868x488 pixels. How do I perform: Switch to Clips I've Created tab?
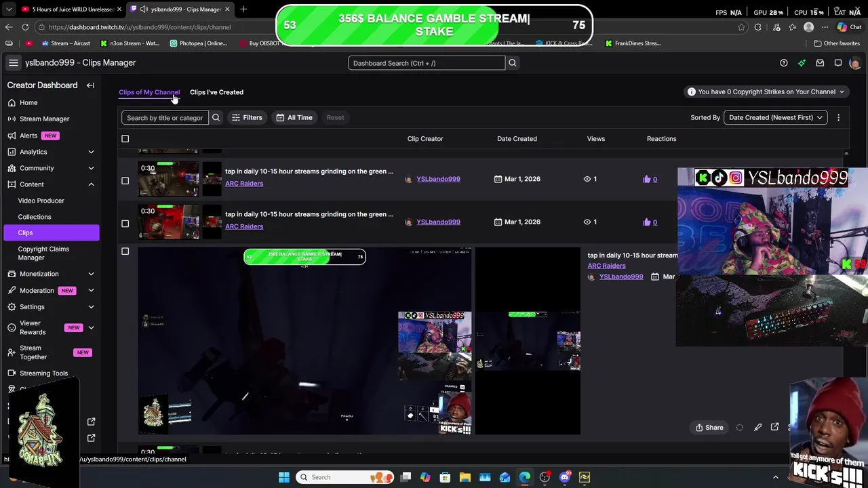click(x=216, y=92)
